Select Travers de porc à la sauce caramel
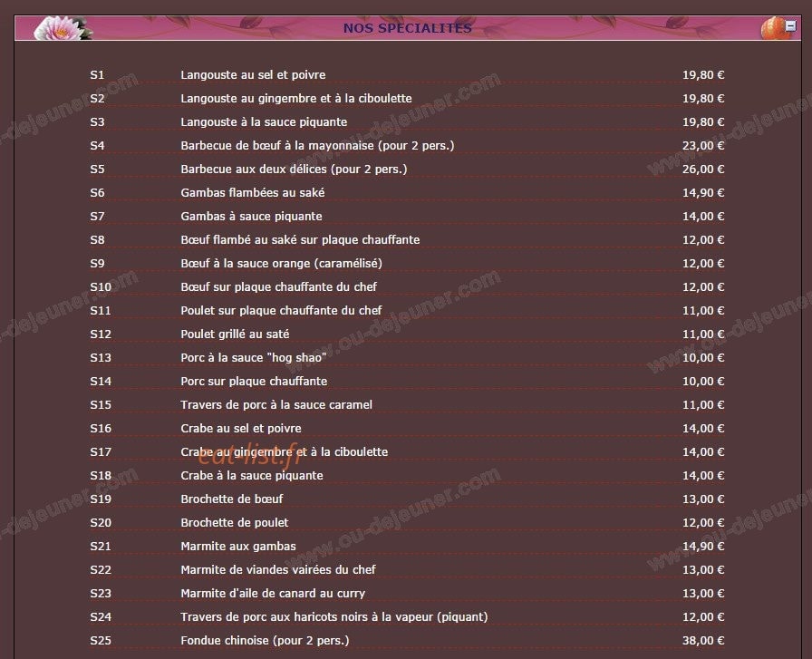Image resolution: width=812 pixels, height=659 pixels. point(276,404)
